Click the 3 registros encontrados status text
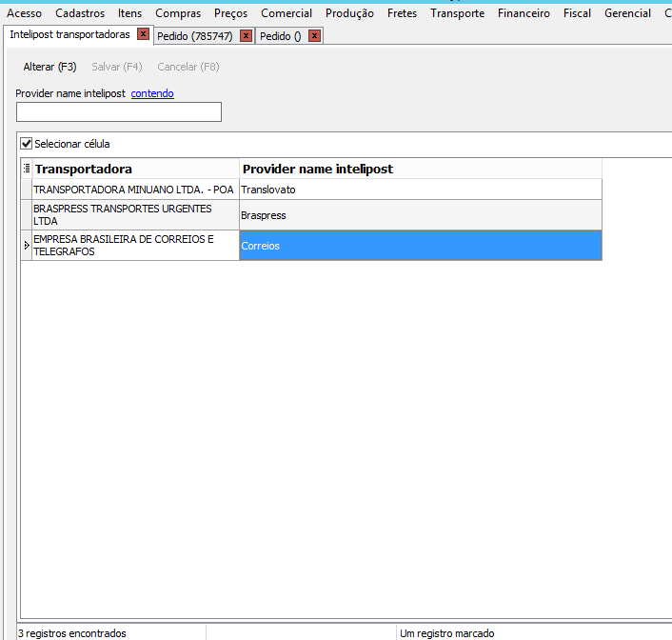 coord(72,633)
